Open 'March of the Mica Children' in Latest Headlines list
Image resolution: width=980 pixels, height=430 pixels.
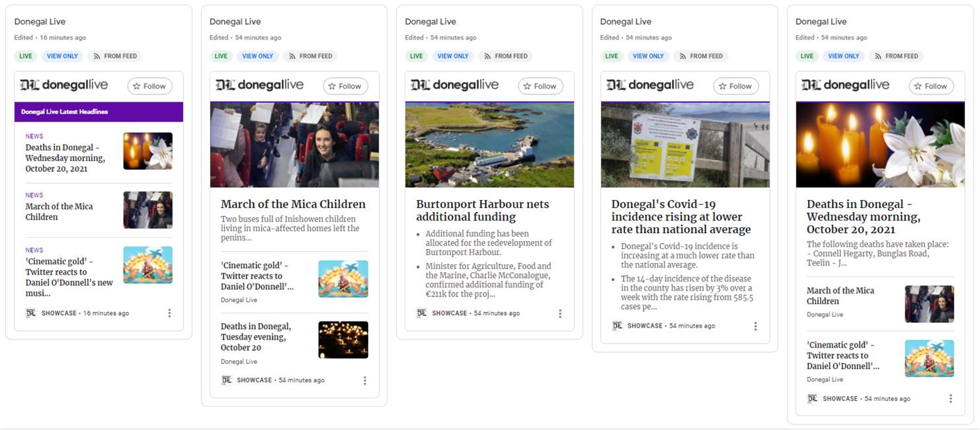tap(60, 211)
